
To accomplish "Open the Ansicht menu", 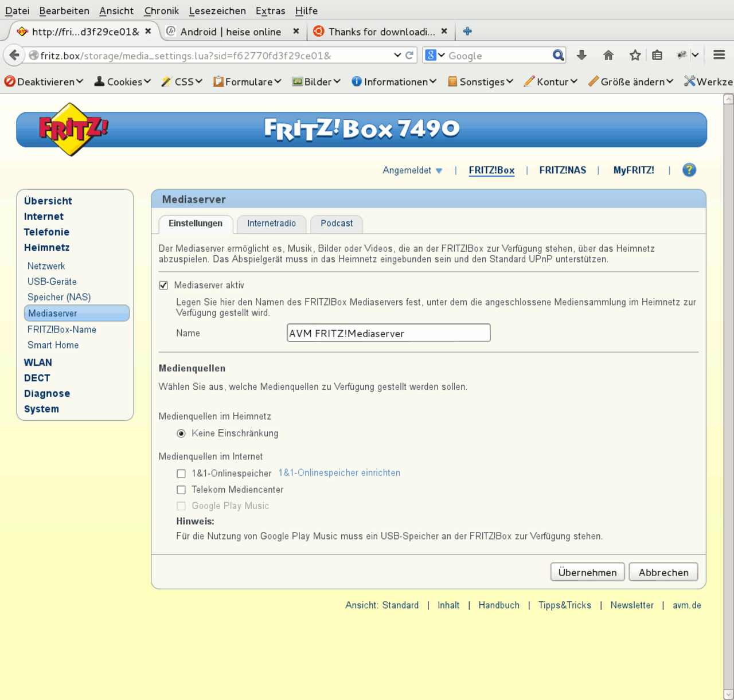I will tap(116, 10).
